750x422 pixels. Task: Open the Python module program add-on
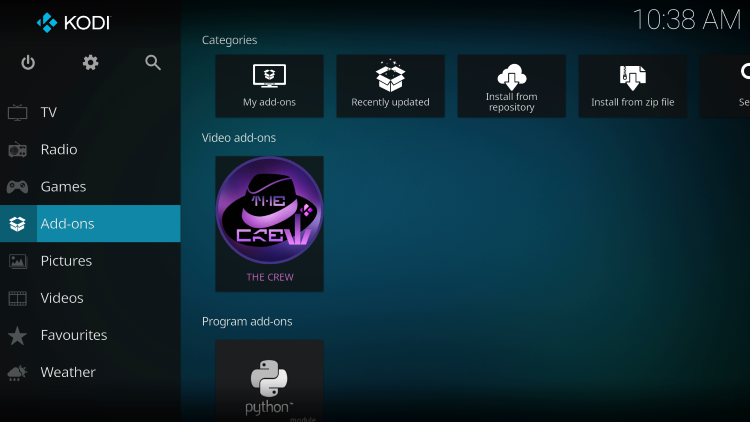pyautogui.click(x=269, y=381)
